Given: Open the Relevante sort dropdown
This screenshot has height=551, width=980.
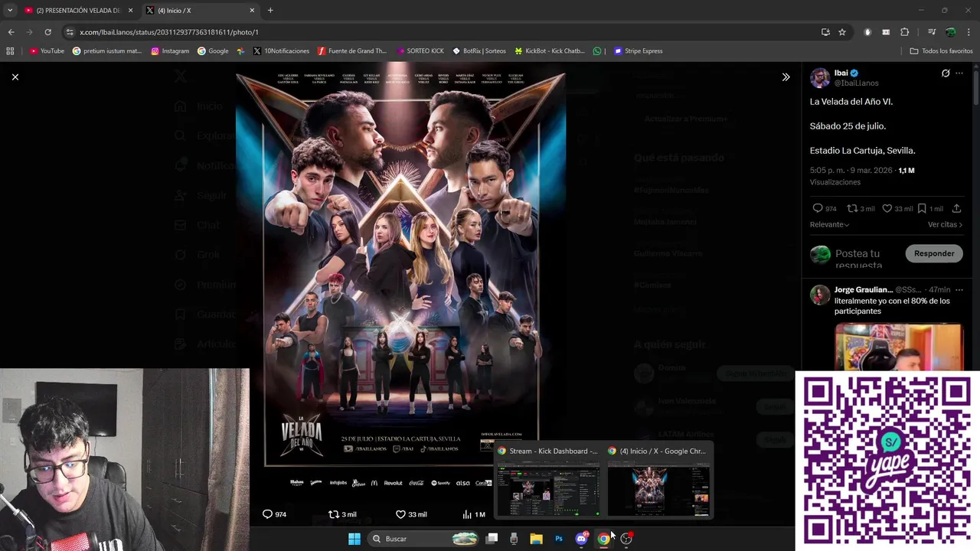Looking at the screenshot, I should (x=829, y=224).
